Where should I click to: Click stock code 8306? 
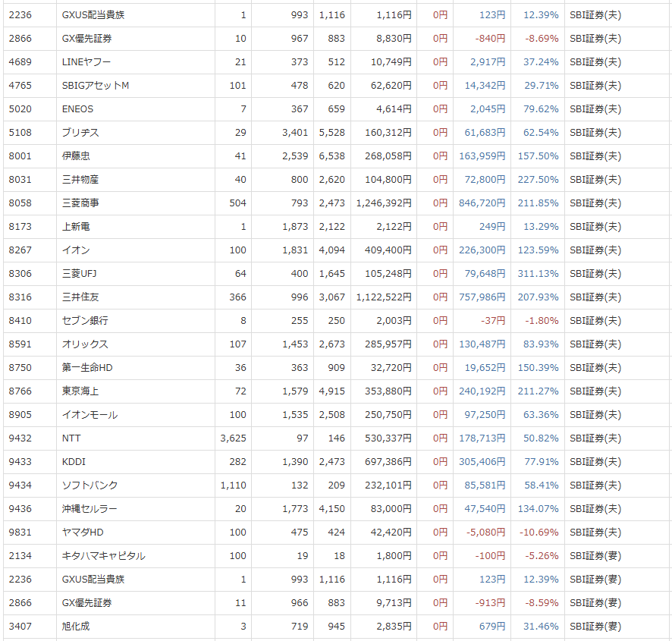(20, 274)
